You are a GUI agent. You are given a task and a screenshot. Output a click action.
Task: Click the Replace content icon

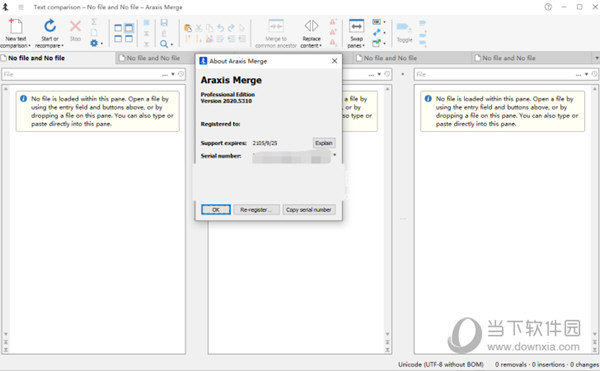coord(311,26)
